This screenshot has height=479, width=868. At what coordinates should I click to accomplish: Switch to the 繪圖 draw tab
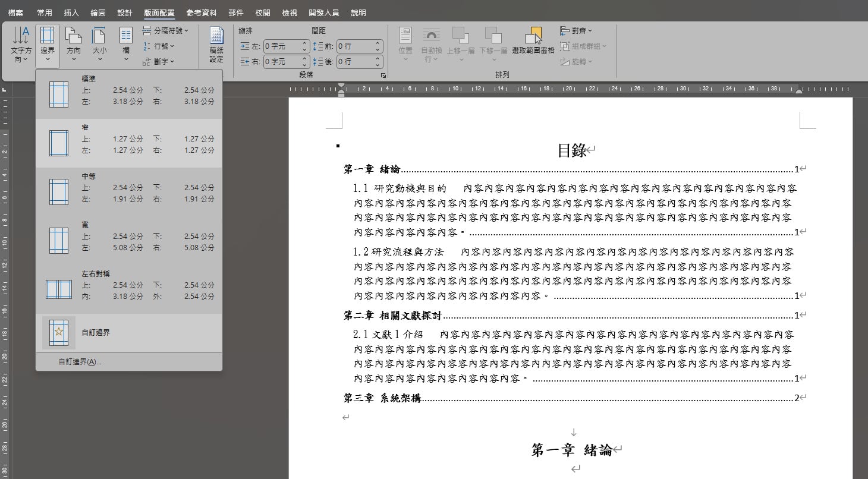(98, 12)
